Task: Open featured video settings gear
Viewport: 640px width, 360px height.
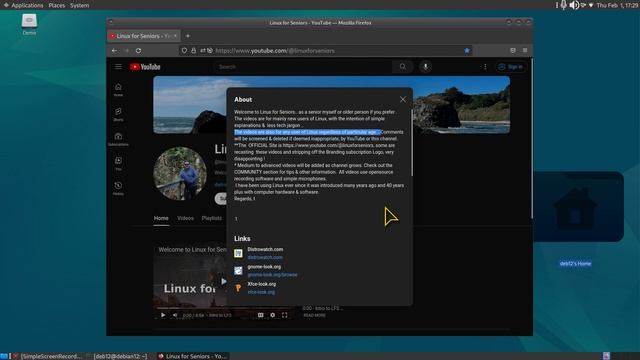Action: tap(272, 315)
